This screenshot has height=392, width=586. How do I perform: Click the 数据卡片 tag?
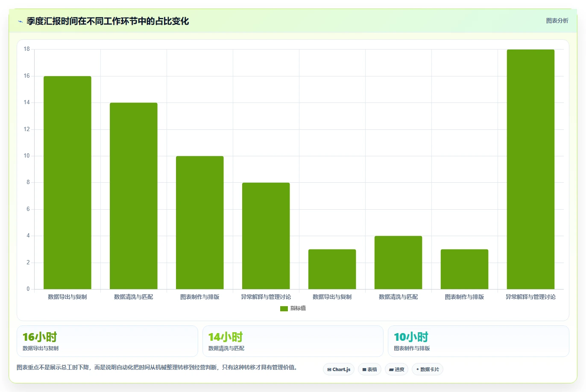[x=428, y=369]
